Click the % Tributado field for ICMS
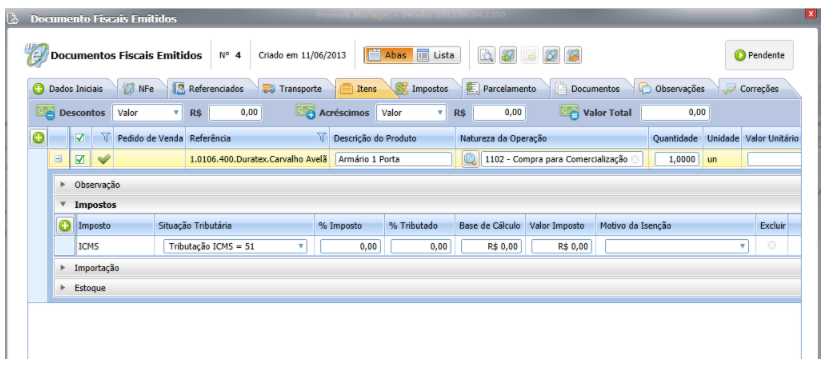Image resolution: width=825 pixels, height=369 pixels. pos(420,246)
